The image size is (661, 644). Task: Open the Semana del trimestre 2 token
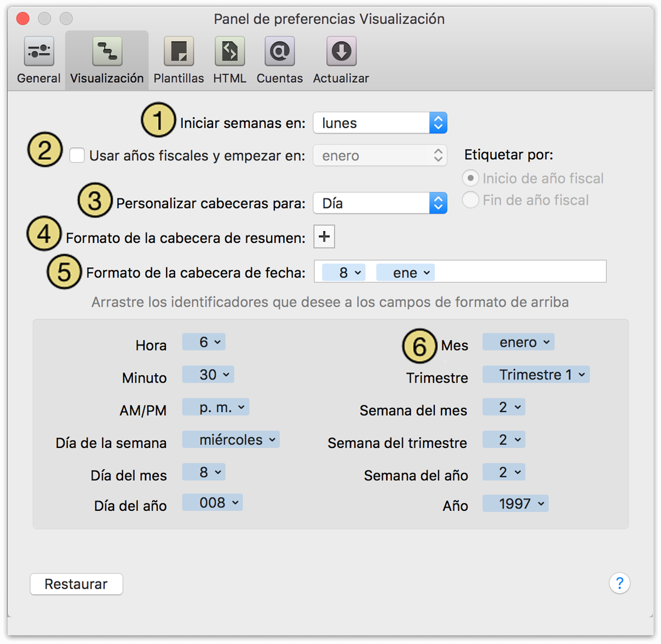click(x=504, y=439)
